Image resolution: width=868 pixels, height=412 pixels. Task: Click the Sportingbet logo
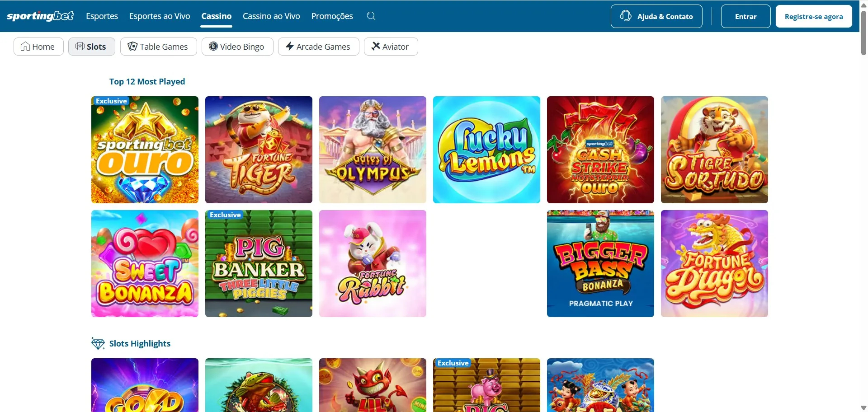pos(40,16)
